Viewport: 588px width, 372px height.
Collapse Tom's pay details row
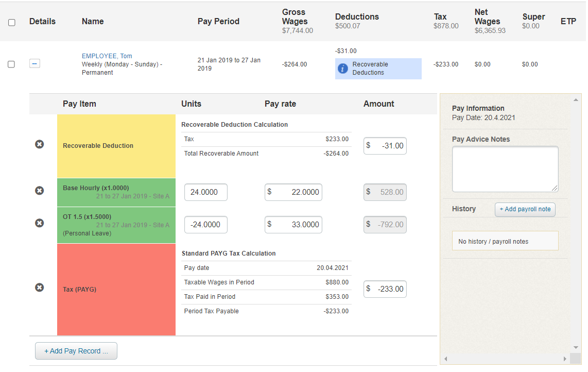(34, 64)
